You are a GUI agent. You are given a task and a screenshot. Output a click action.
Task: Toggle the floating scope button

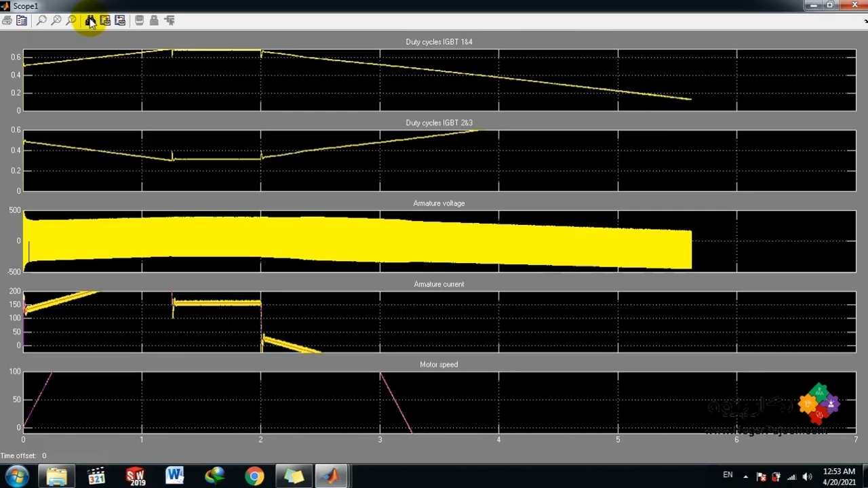coord(140,21)
